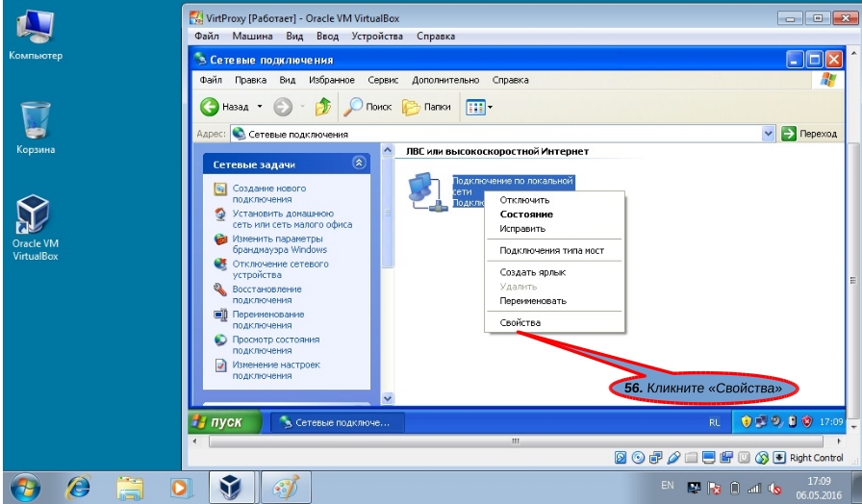The image size is (862, 504).
Task: Click VirtualBox display status icon
Action: click(709, 457)
